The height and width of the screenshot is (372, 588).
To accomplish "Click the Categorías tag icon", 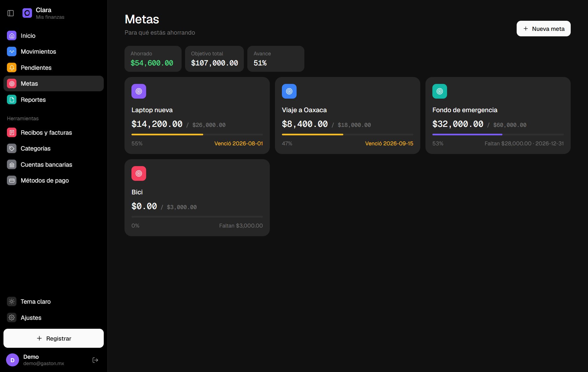I will [12, 149].
